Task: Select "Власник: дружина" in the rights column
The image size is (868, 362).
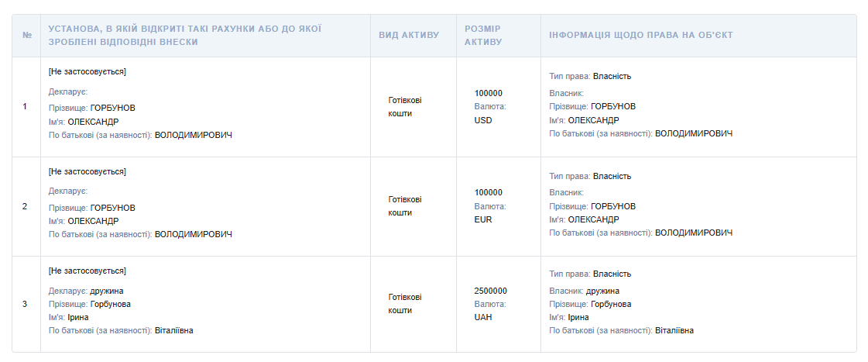Action: click(585, 291)
